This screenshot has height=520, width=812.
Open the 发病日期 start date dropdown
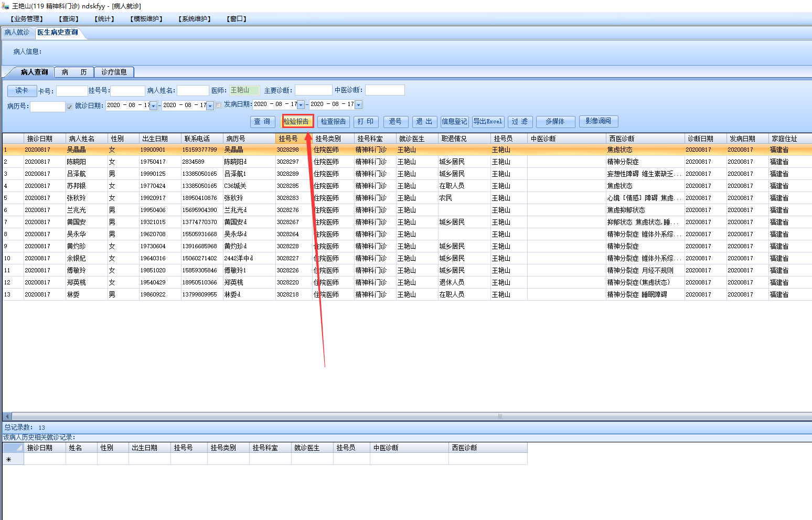(301, 105)
